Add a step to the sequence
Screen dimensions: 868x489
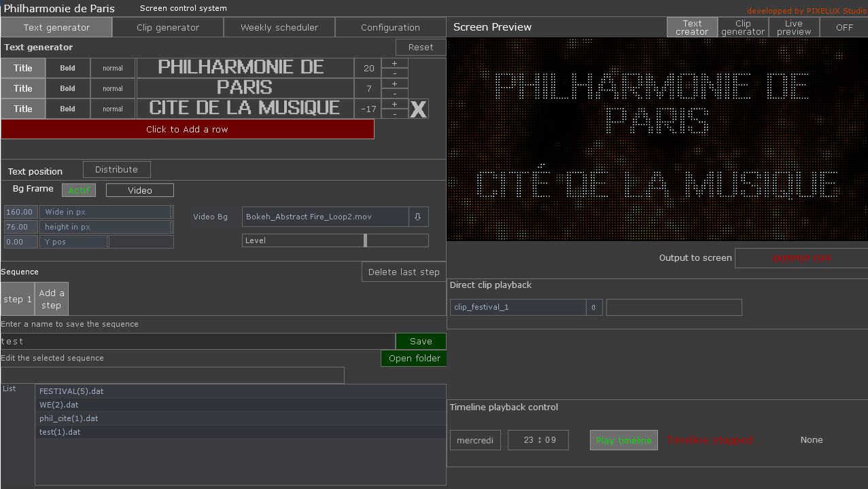52,299
